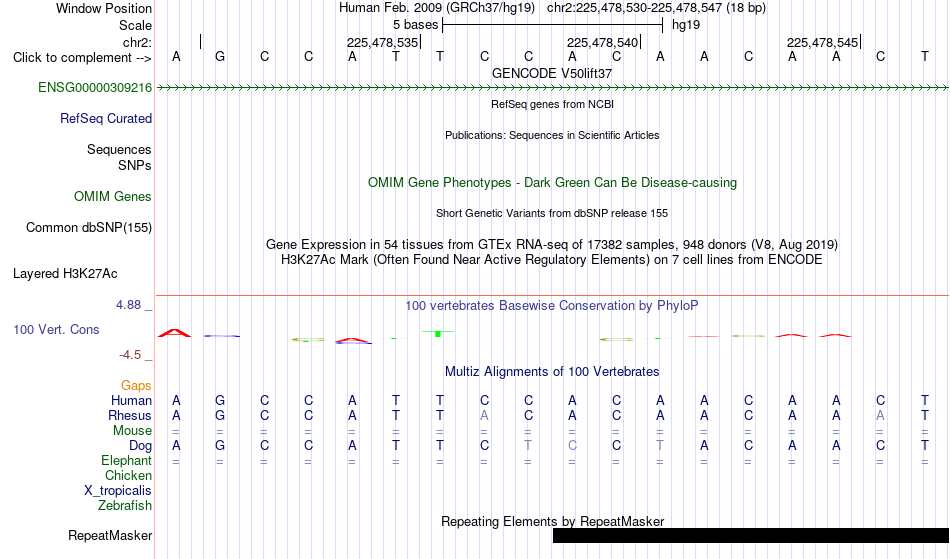
Task: Click the '5 bases' scale bar text
Action: click(416, 25)
